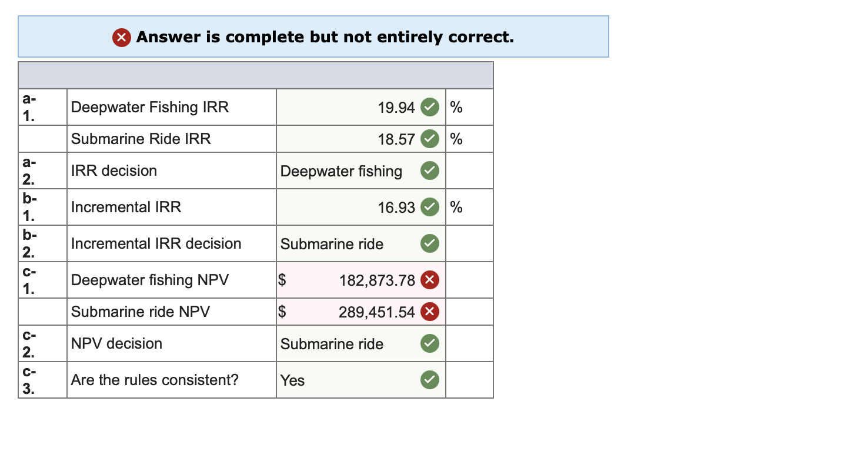Click the green checkmark beside Submarine Ride IRR

point(429,139)
